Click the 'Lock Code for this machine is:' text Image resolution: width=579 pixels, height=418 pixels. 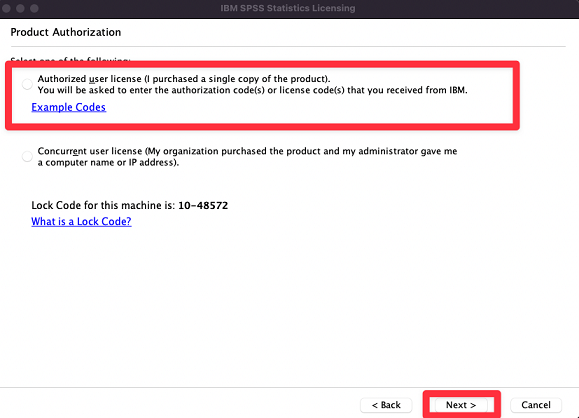click(103, 205)
